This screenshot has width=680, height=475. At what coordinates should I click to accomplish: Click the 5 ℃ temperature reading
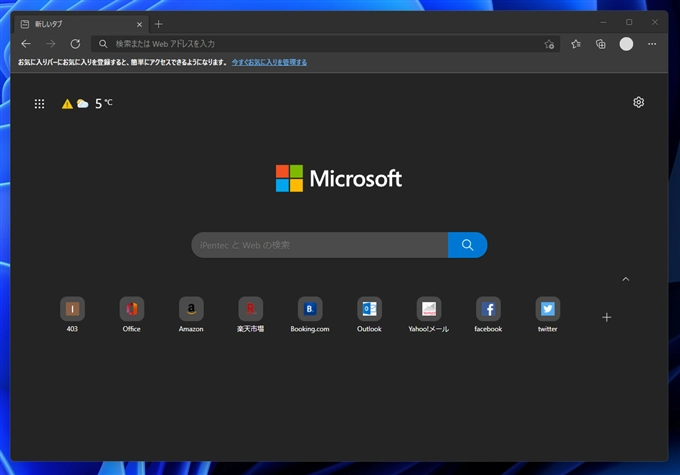[104, 103]
